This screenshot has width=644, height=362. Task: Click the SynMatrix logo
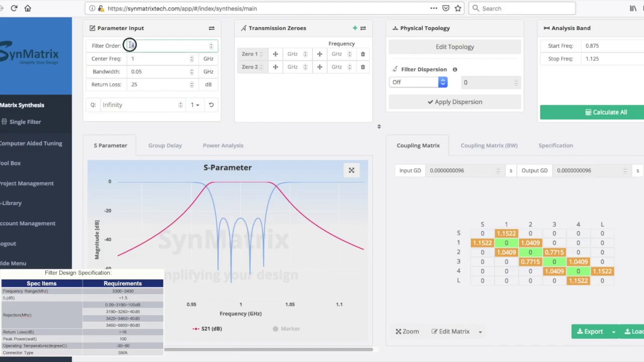(29, 54)
